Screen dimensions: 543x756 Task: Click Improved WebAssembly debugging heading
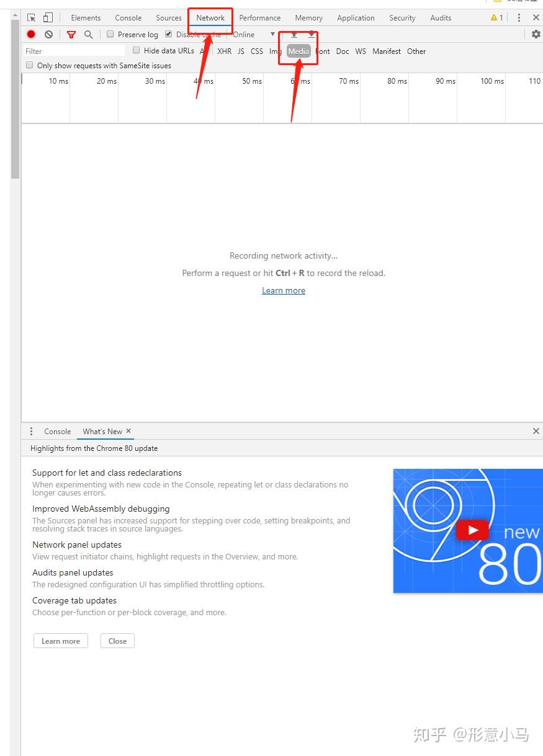[101, 509]
